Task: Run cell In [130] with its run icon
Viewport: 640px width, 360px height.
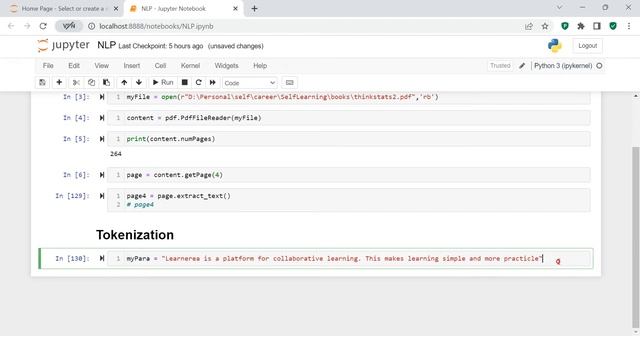Action: (x=102, y=258)
